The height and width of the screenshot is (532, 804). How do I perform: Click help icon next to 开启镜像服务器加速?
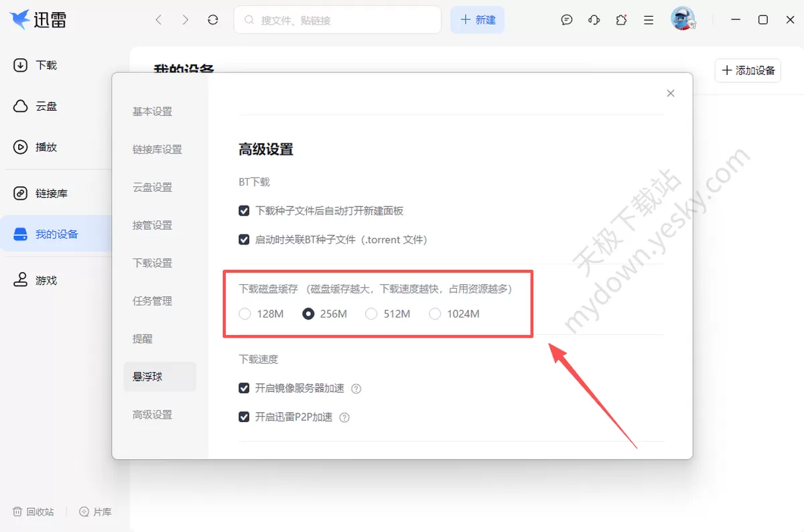click(x=356, y=389)
